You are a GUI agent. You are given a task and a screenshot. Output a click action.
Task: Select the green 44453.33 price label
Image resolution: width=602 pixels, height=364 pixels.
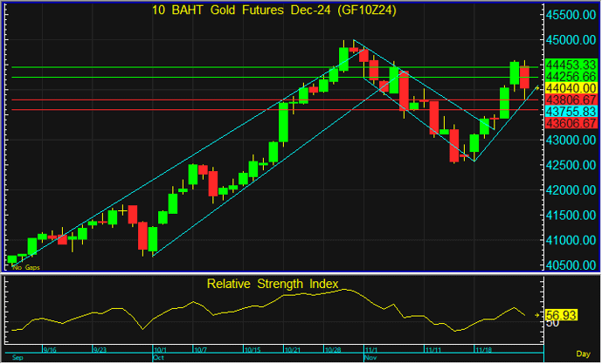pos(570,65)
